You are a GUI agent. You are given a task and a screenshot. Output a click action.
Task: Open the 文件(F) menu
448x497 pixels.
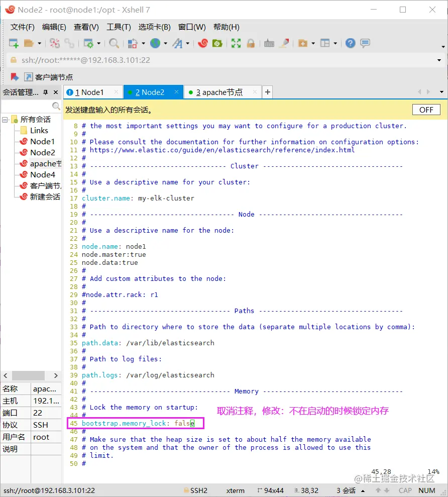click(x=22, y=27)
